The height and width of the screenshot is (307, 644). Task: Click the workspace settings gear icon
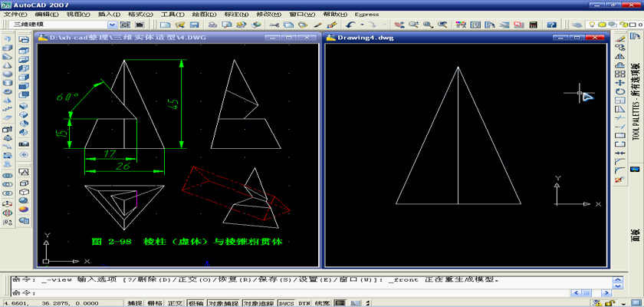125,25
